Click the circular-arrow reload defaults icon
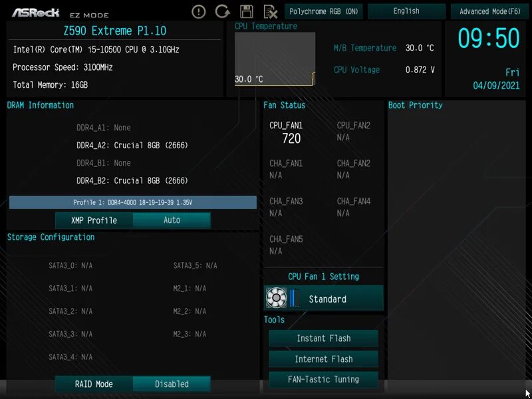532x399 pixels. (x=222, y=11)
